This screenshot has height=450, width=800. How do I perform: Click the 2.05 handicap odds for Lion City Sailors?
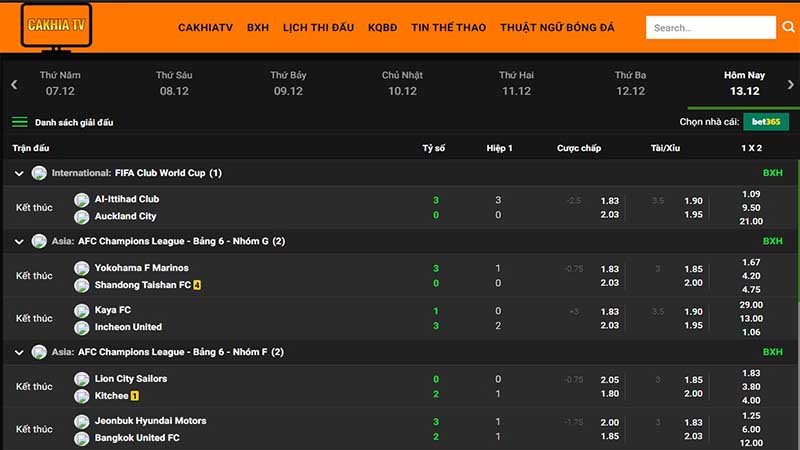(x=610, y=380)
